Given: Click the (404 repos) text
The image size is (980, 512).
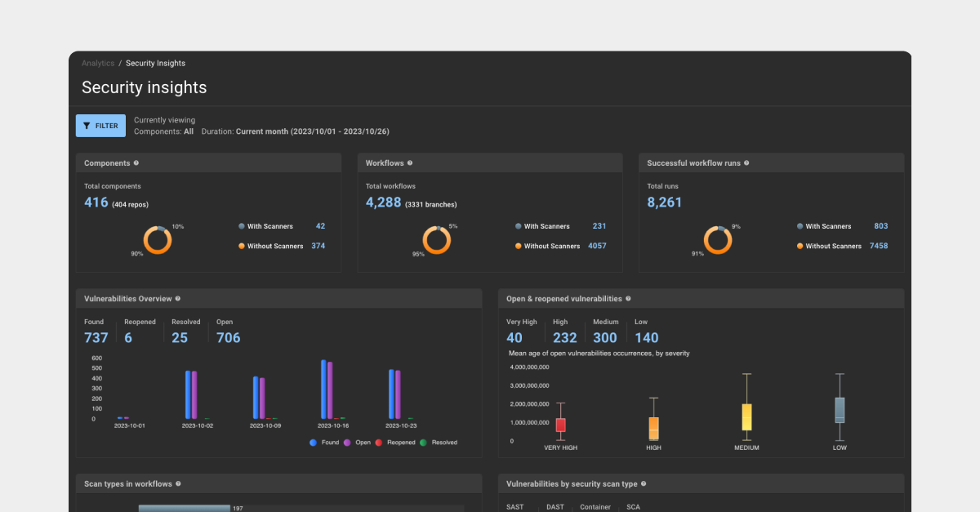Looking at the screenshot, I should pyautogui.click(x=131, y=204).
